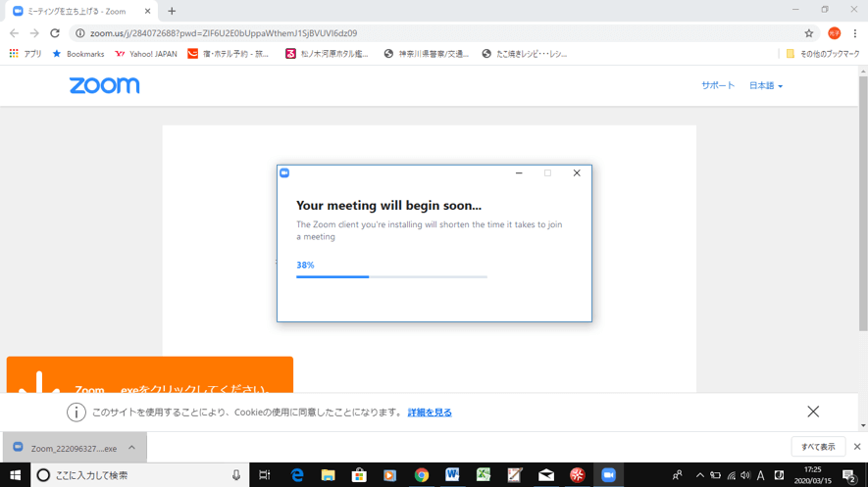Click the orange Zoom exe instruction banner
Screen dimensions: 868x487
point(149,374)
